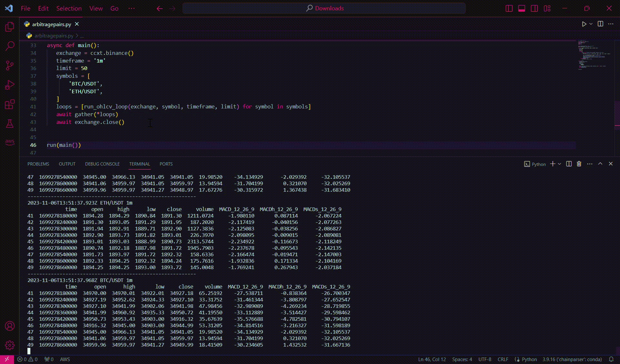Open the Go menu
Screen dimensions: 620x364
click(x=114, y=8)
